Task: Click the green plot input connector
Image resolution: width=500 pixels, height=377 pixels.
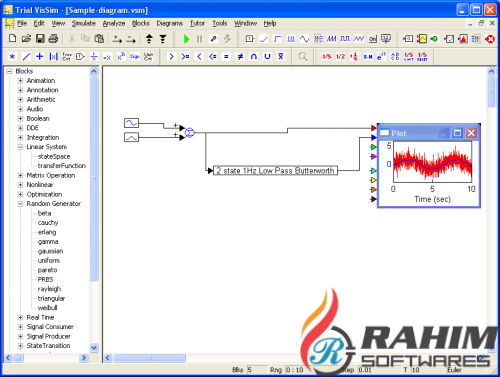Action: coord(374,147)
